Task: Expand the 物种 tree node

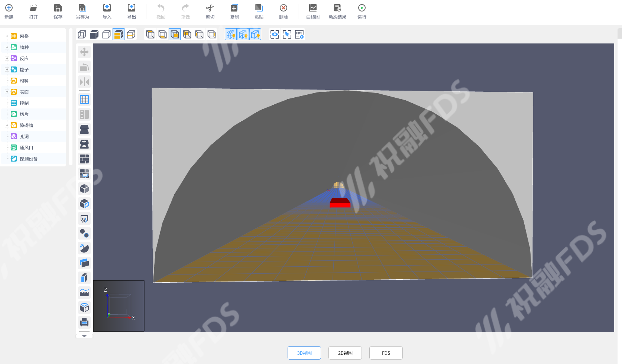Action: pyautogui.click(x=7, y=47)
